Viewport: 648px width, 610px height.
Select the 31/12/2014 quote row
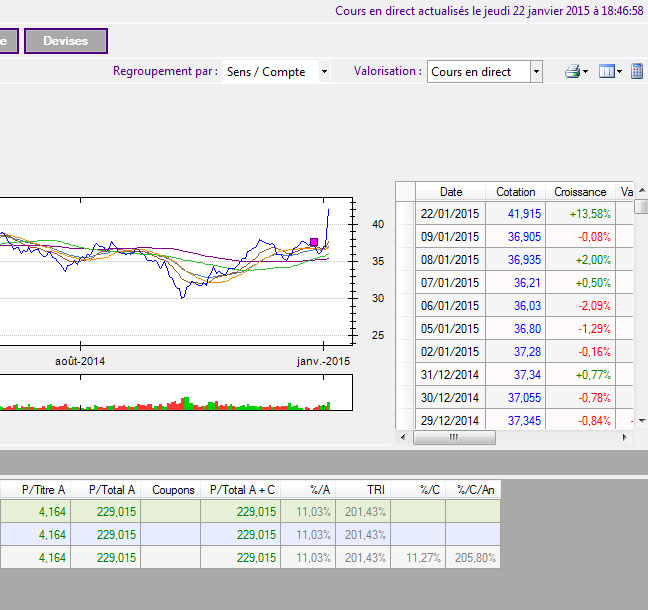451,374
